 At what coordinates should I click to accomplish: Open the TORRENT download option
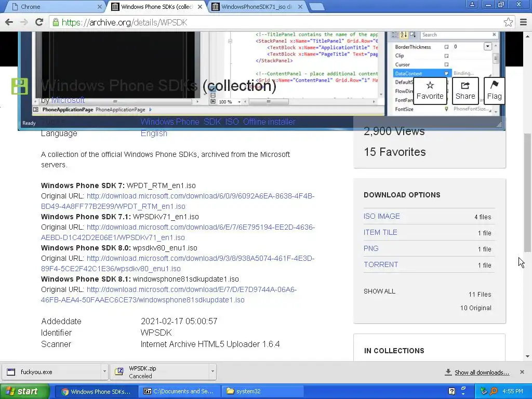coord(381,264)
